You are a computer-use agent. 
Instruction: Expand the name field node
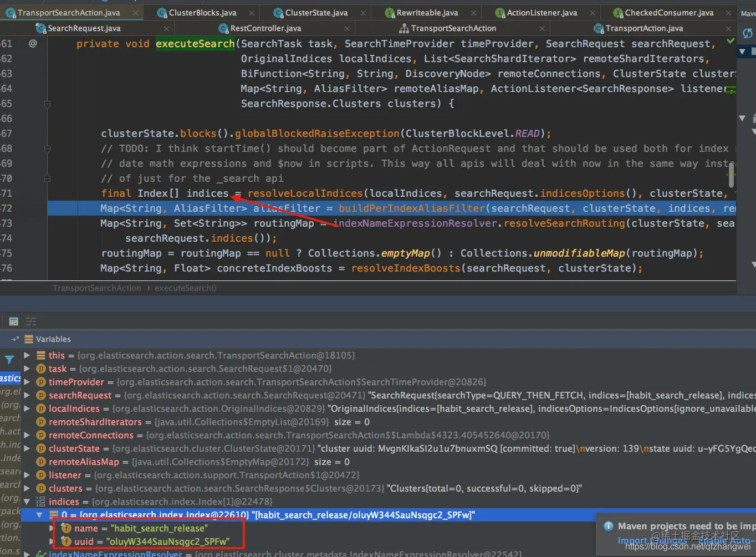click(52, 528)
